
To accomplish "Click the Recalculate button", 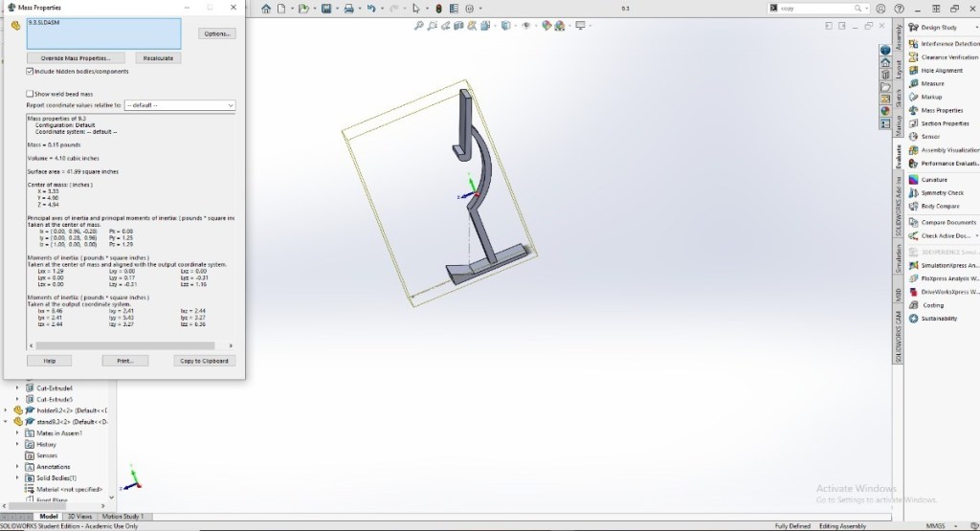I will (158, 58).
